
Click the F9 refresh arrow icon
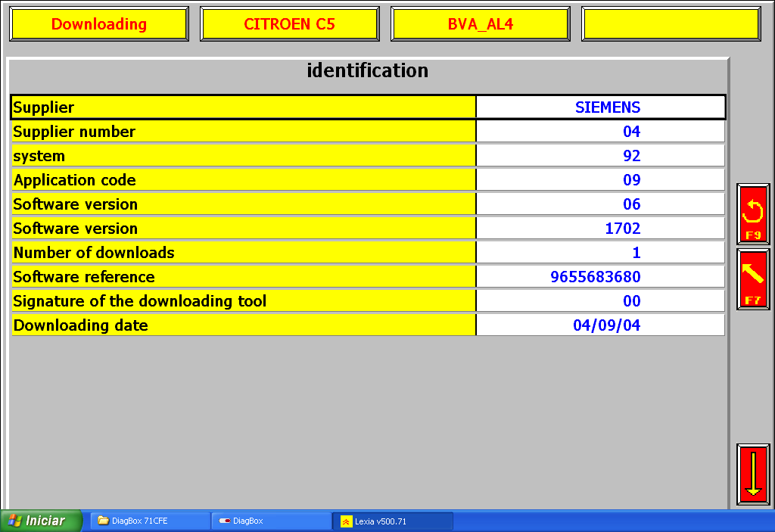click(x=753, y=213)
